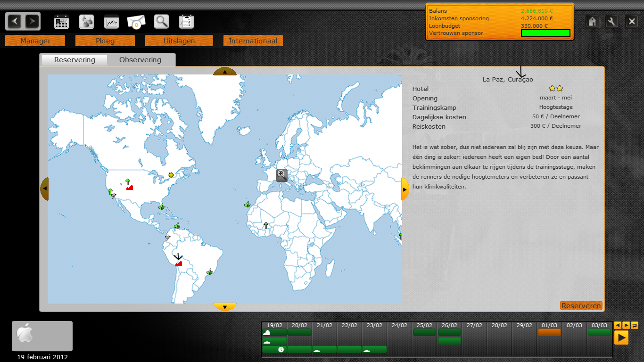Open the Uitslagen menu
Viewport: 644px width, 362px height.
[179, 41]
